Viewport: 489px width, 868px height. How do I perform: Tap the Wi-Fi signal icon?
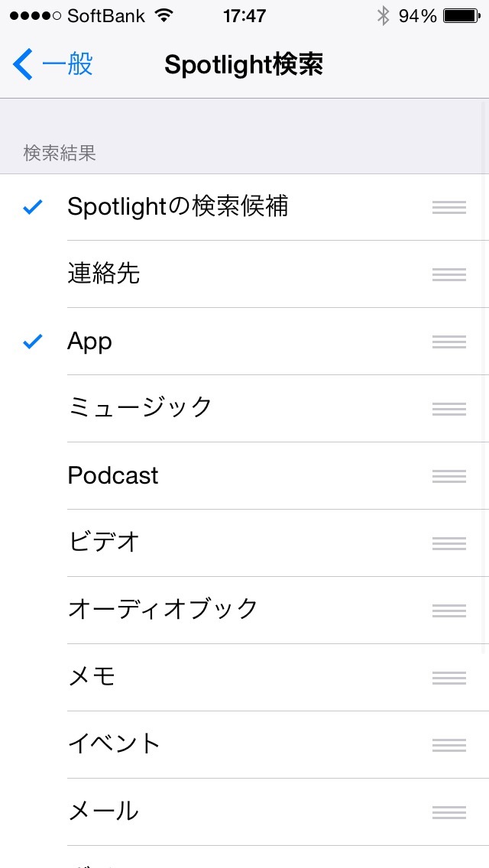tap(164, 16)
